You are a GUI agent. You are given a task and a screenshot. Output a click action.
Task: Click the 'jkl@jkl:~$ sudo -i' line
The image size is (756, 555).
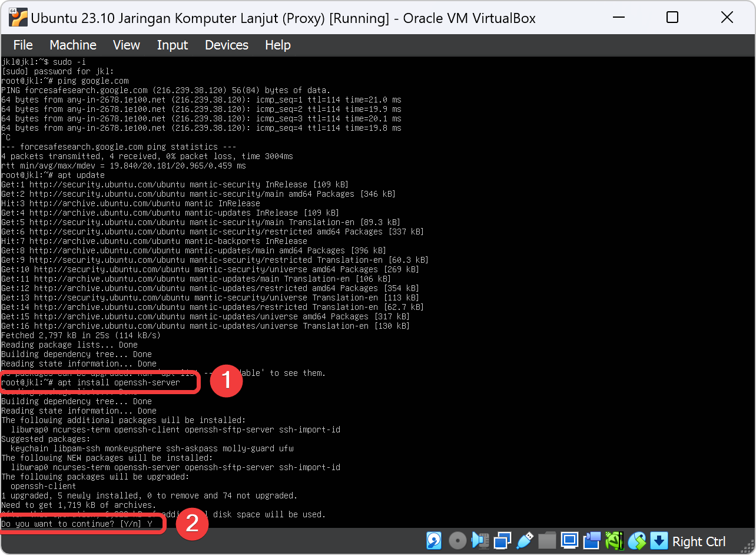[45, 62]
